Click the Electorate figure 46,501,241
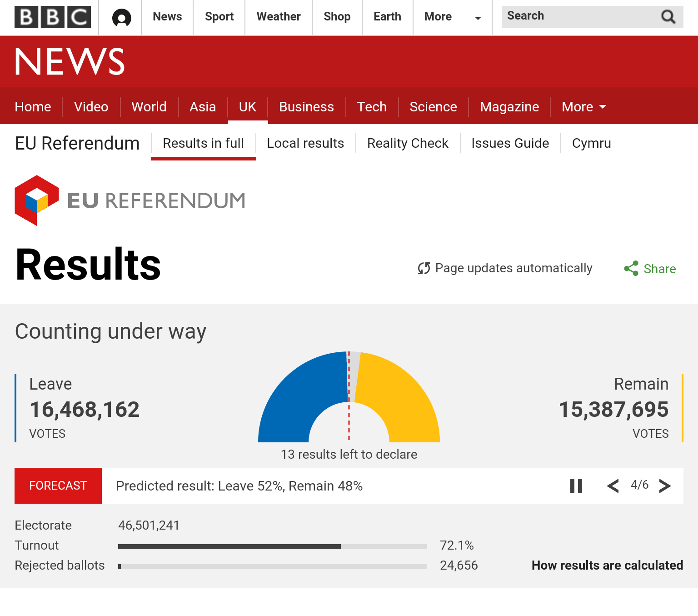The image size is (698, 616). point(149,525)
